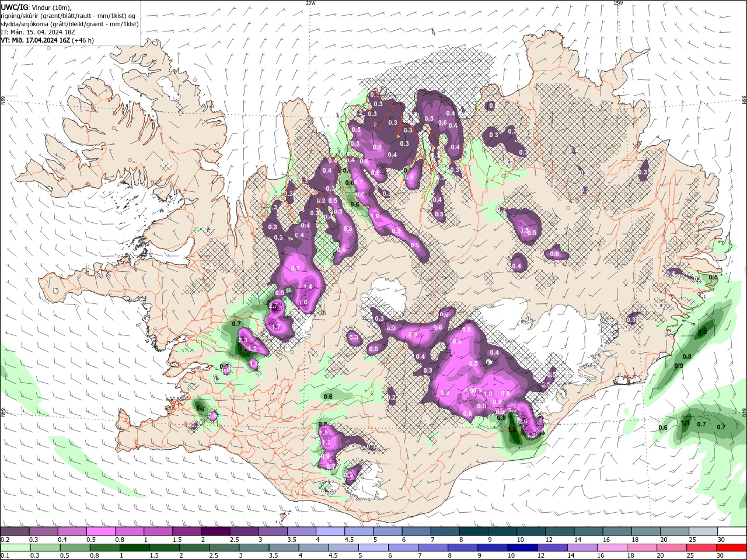Image resolution: width=747 pixels, height=560 pixels.
Task: Pick the dark teal 8 swatch in top legend row
Action: coord(473,531)
